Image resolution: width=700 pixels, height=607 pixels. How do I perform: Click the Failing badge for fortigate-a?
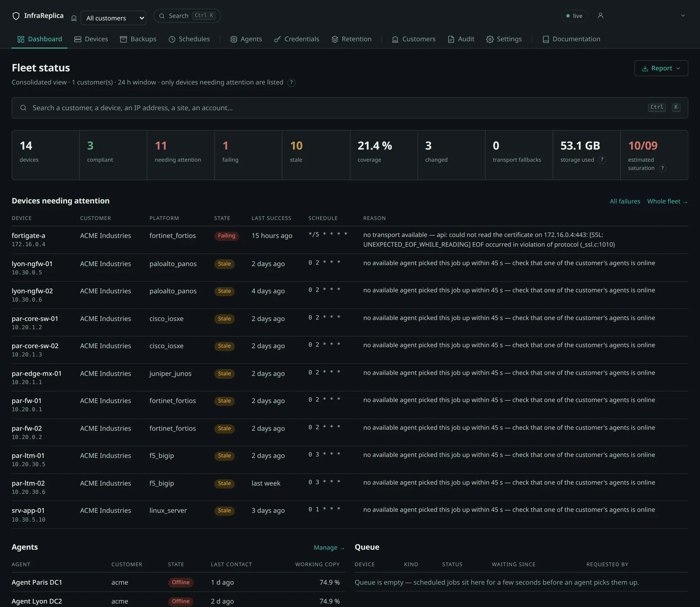(227, 236)
